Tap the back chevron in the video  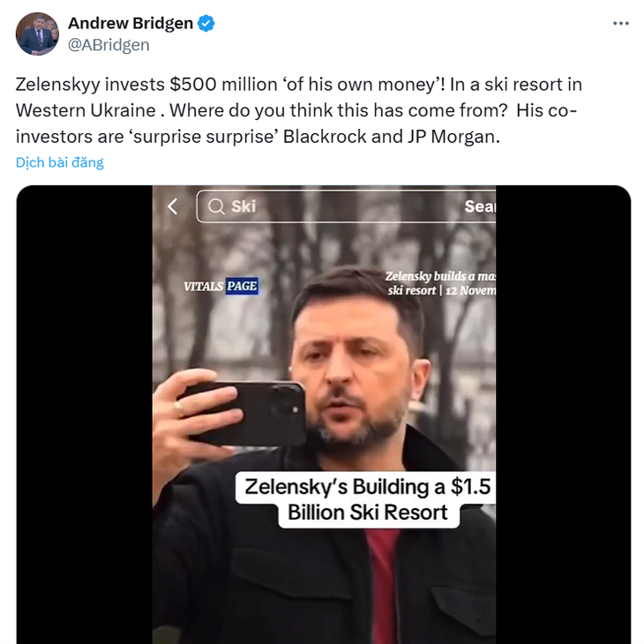tap(173, 206)
